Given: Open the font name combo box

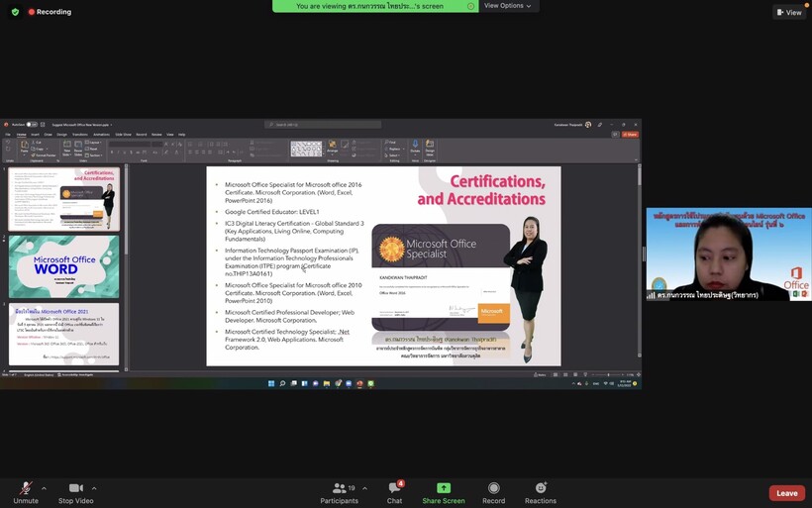Looking at the screenshot, I should click(x=130, y=145).
